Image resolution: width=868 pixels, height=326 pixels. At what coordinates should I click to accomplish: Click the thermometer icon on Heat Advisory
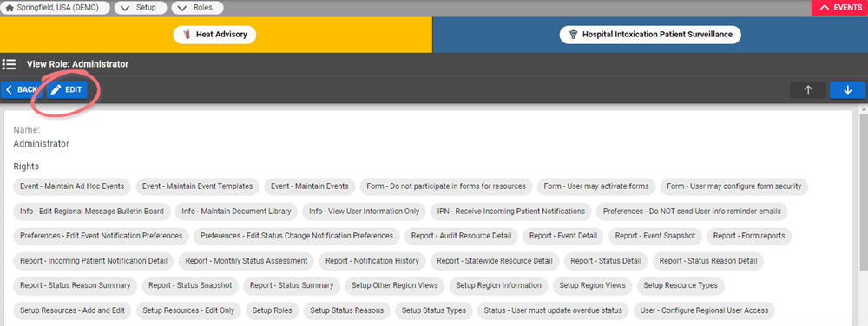click(x=187, y=35)
